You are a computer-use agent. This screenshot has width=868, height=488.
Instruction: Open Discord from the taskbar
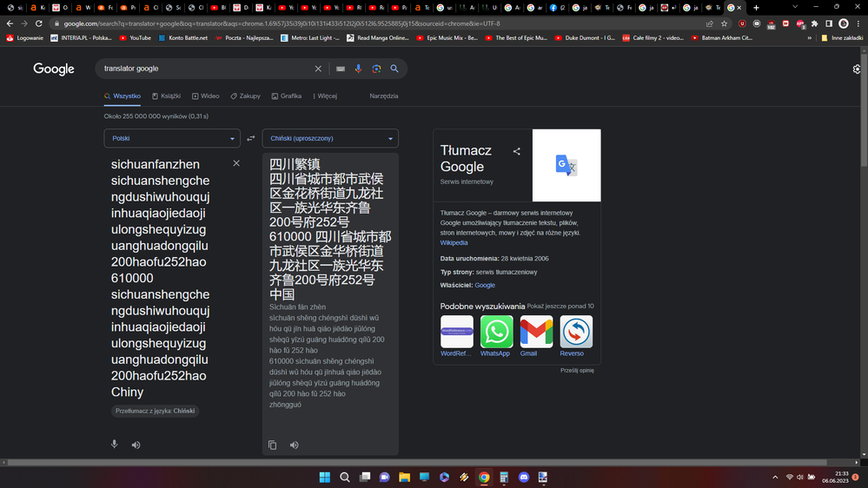[x=524, y=477]
